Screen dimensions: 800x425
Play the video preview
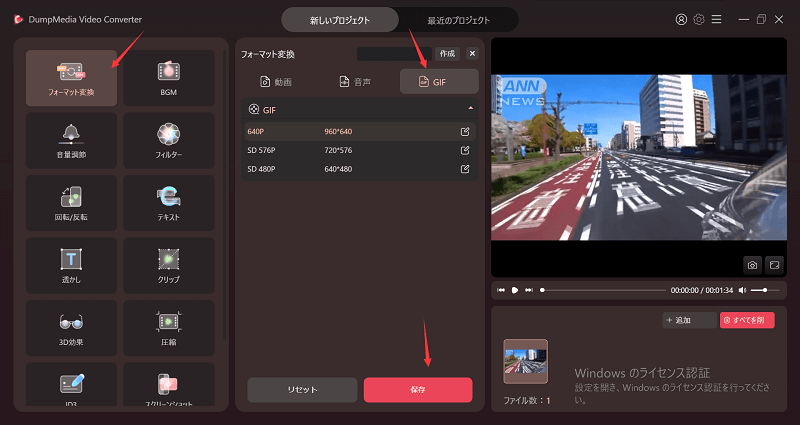click(x=514, y=290)
